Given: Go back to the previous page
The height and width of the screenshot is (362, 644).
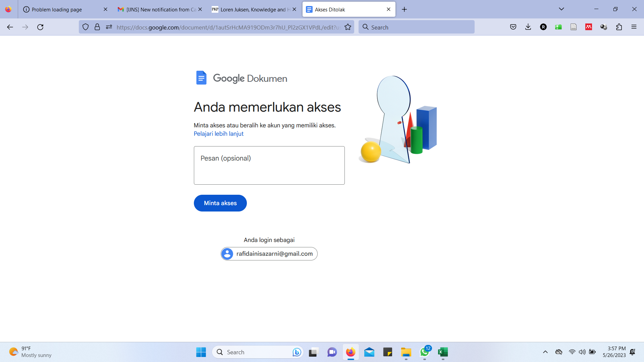Looking at the screenshot, I should tap(10, 27).
